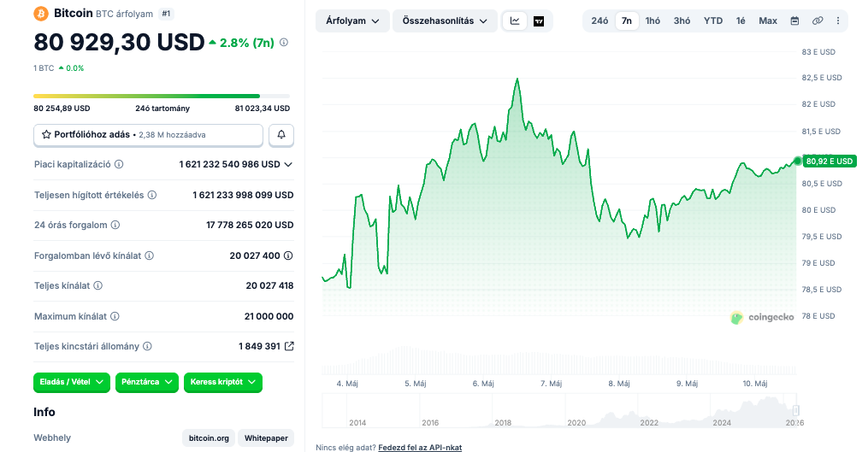Open external link icon next to 1 849 391
The height and width of the screenshot is (452, 868).
[x=289, y=346]
